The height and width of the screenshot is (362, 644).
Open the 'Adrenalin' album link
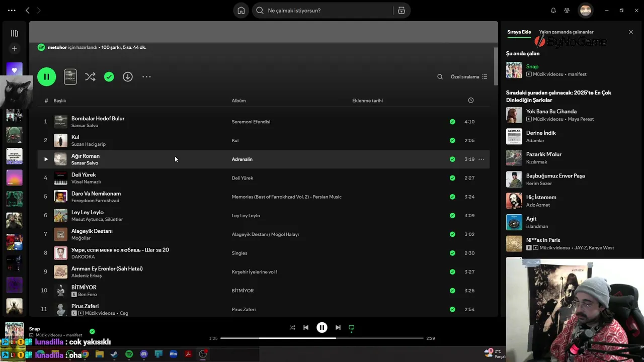(x=242, y=159)
